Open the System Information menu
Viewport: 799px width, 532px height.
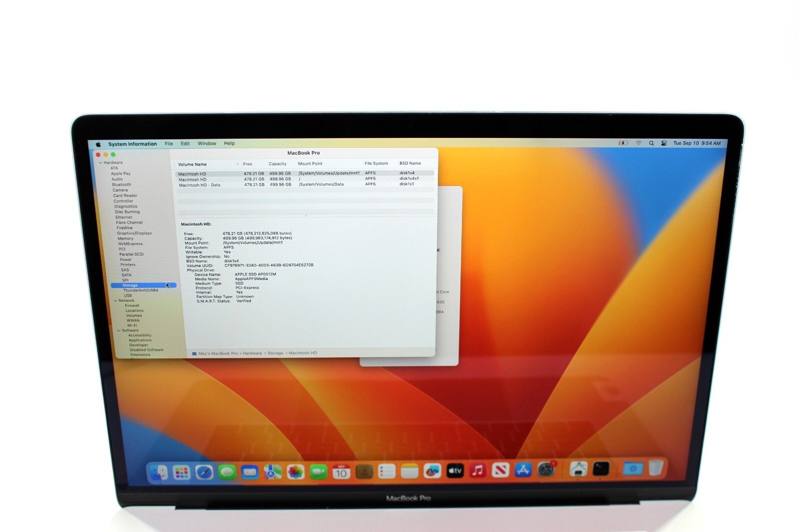(x=132, y=144)
